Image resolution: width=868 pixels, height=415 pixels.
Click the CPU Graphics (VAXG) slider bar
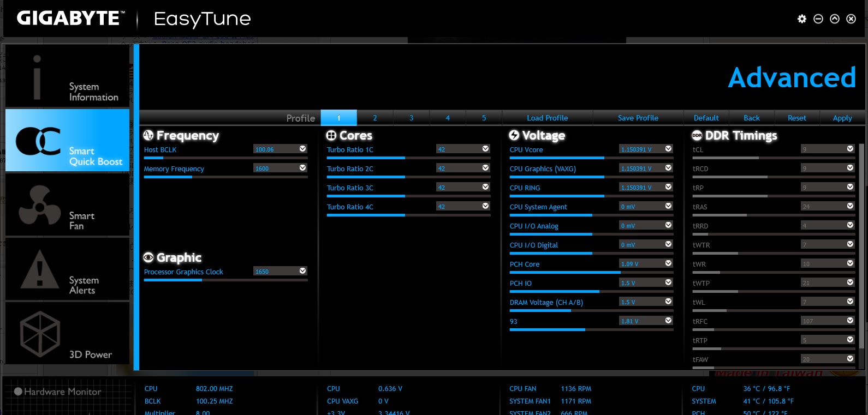point(592,177)
